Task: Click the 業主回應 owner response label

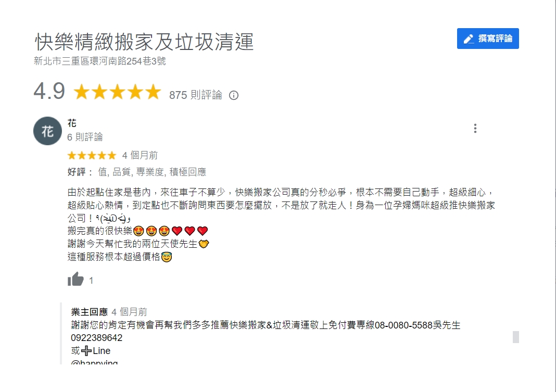Action: tap(89, 312)
